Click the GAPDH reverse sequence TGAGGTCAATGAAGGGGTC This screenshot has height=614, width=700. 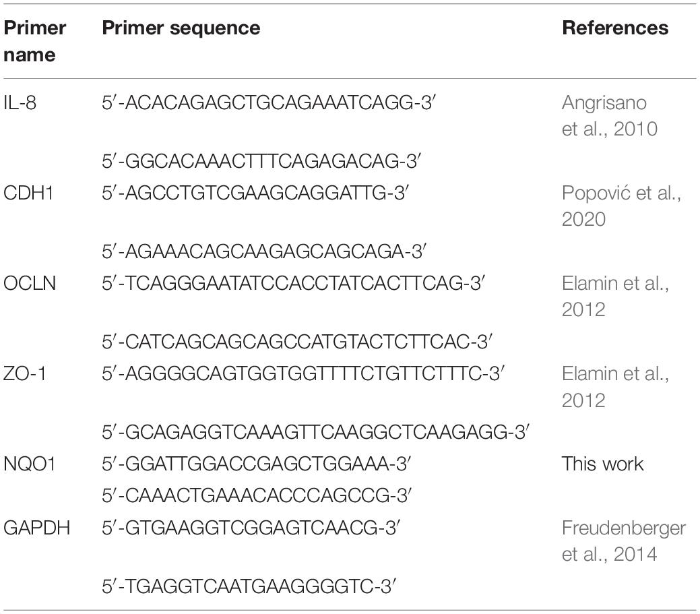coord(249,586)
